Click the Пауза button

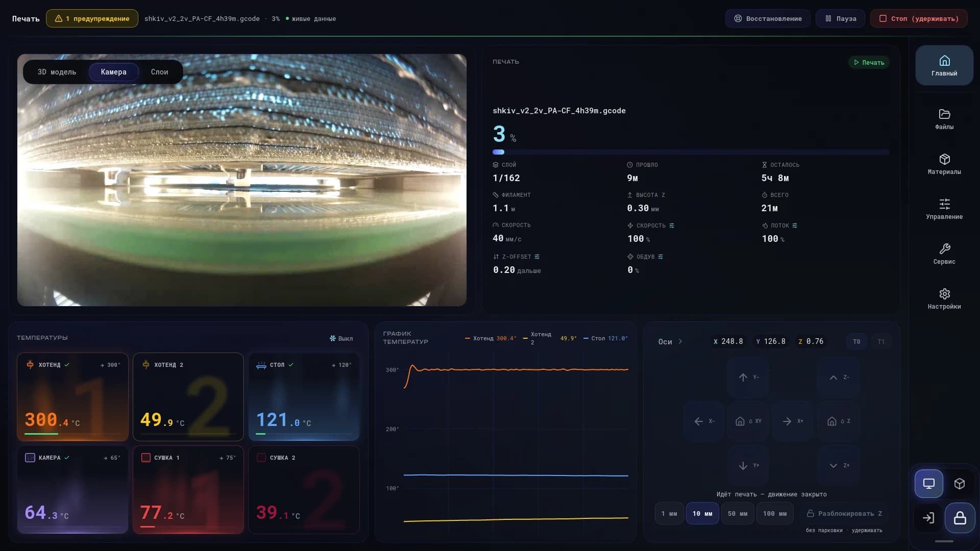point(840,18)
